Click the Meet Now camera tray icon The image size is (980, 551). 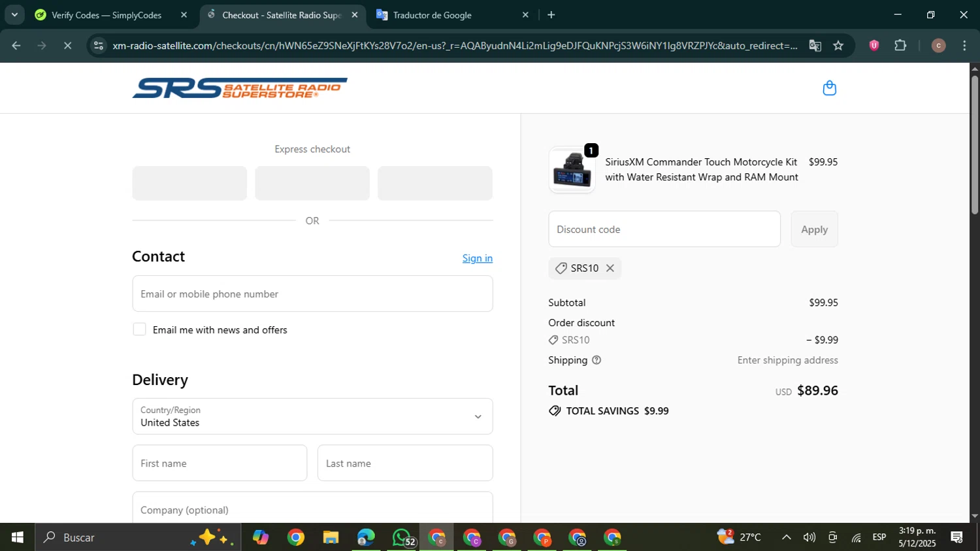(x=832, y=537)
